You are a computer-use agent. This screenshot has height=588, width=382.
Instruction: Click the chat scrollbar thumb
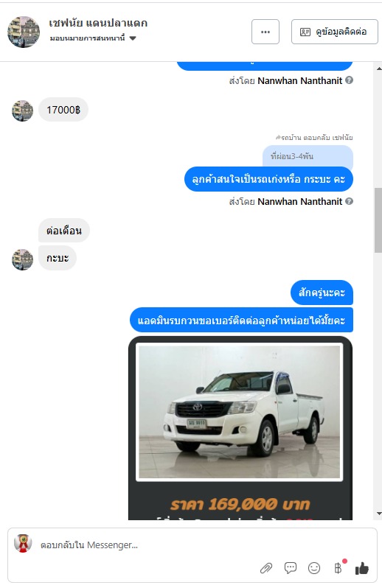(378, 220)
